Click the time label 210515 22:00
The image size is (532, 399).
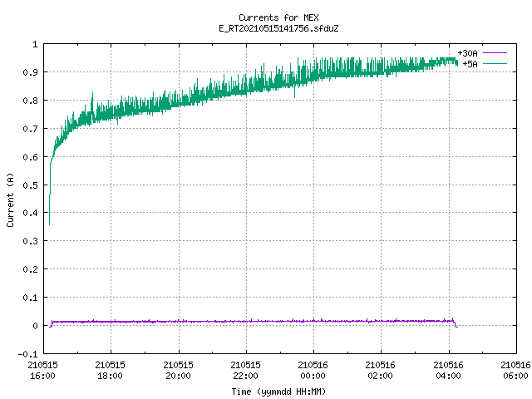tap(245, 370)
